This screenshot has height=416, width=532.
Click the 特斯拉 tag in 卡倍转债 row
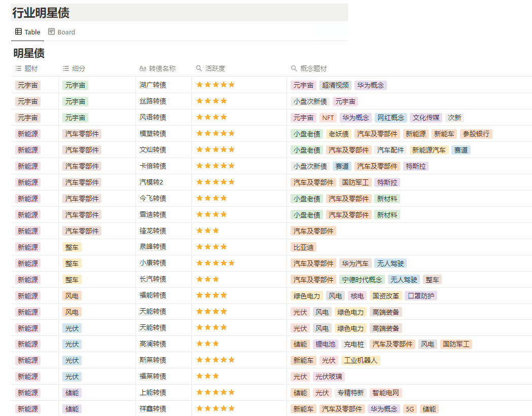pyautogui.click(x=416, y=167)
